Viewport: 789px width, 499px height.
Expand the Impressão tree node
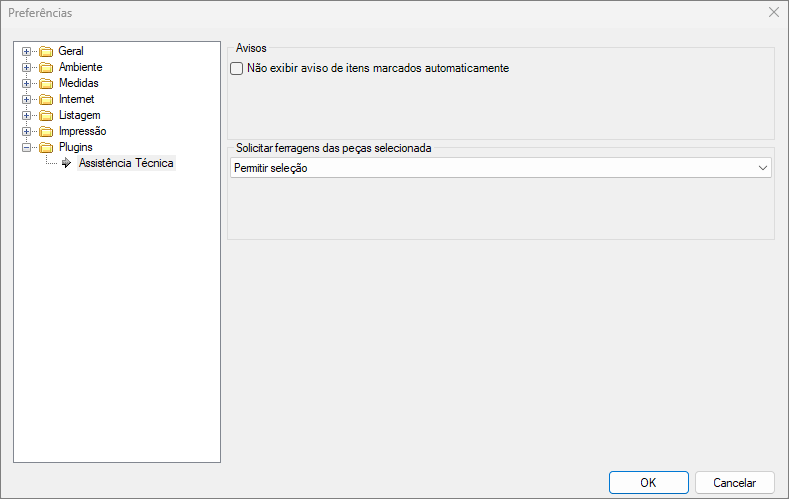click(26, 131)
